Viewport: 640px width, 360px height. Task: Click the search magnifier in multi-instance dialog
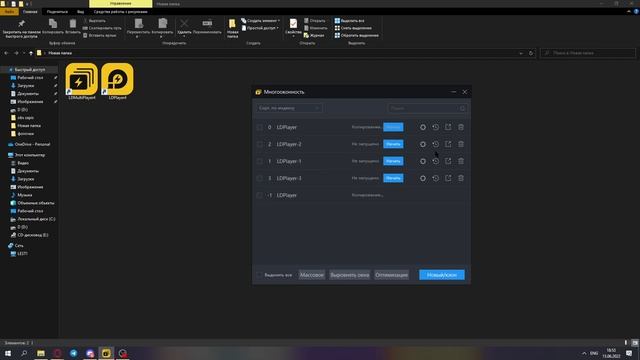[x=462, y=108]
